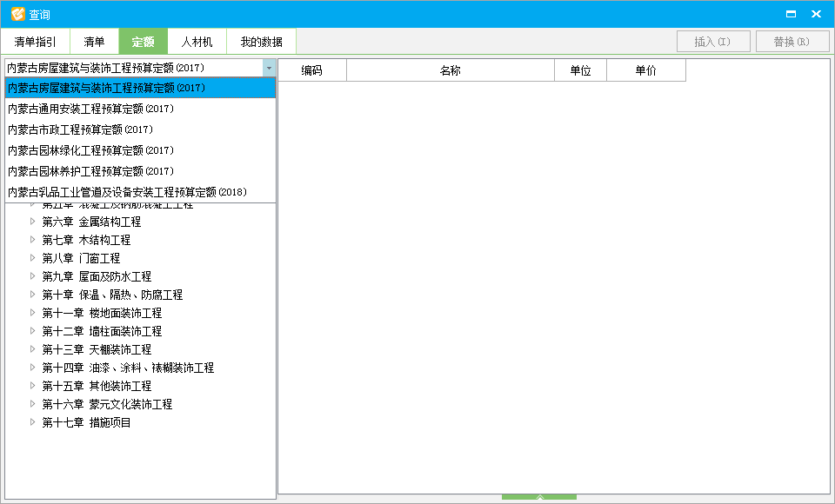Expand 第九章 屋面及防水工程 node

click(32, 275)
